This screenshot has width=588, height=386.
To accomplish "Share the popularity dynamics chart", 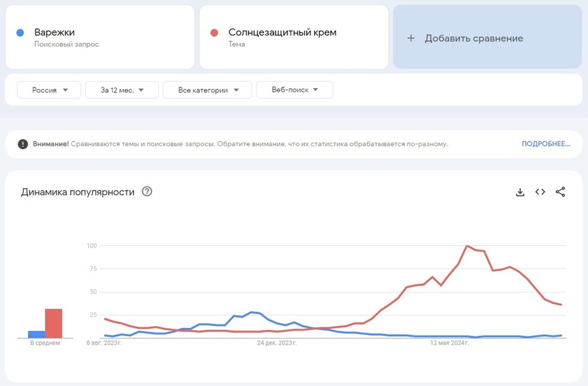I will point(560,192).
